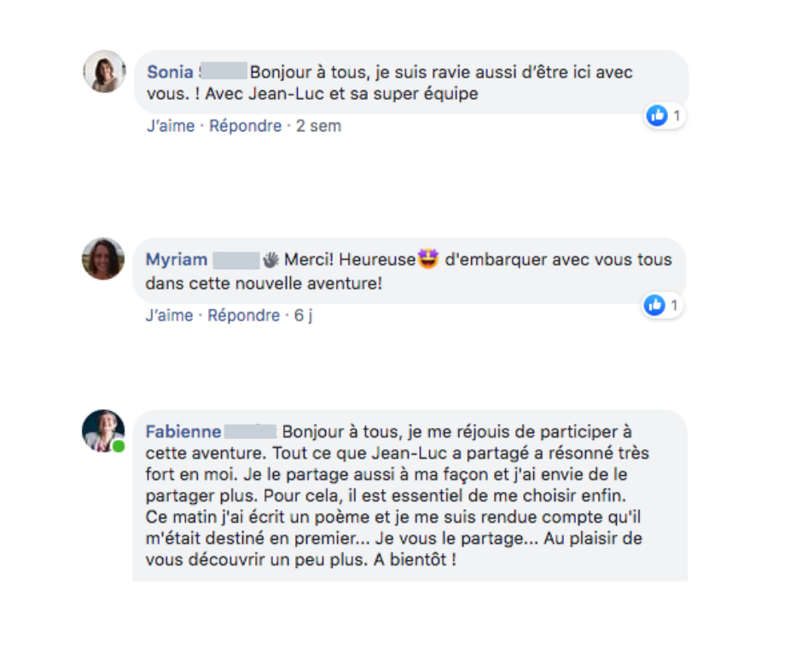Like Sonia's comment with J'aime

[171, 126]
